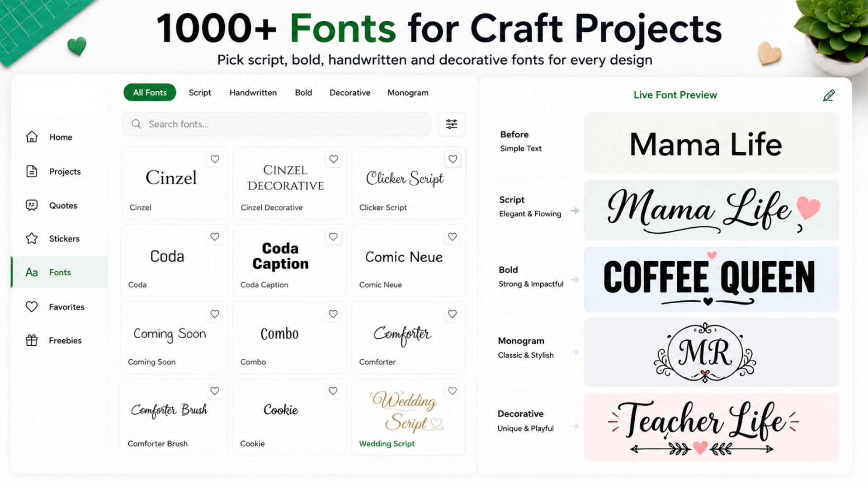Select the Coffee Queen bold preview
Image resolution: width=868 pixels, height=488 pixels.
(712, 279)
